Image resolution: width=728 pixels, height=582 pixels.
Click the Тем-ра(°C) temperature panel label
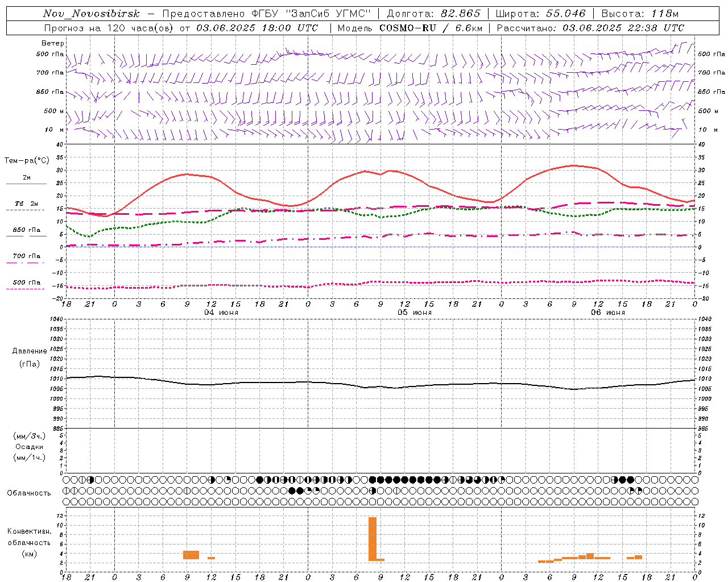click(27, 161)
